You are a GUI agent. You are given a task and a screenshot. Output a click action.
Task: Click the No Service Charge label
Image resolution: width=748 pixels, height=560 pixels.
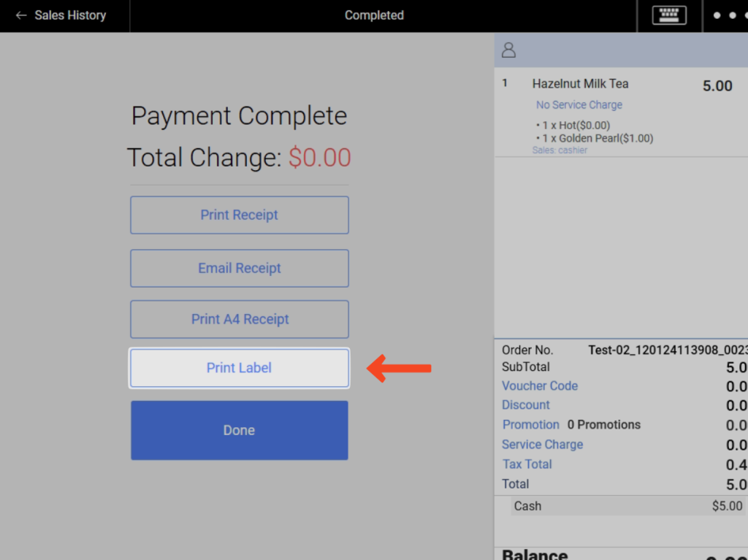click(579, 104)
